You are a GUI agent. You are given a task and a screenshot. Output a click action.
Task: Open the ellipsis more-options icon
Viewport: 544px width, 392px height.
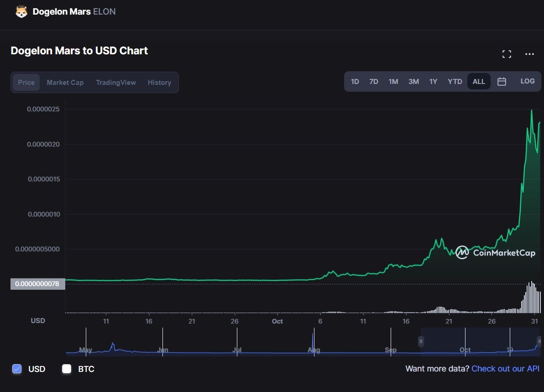529,54
